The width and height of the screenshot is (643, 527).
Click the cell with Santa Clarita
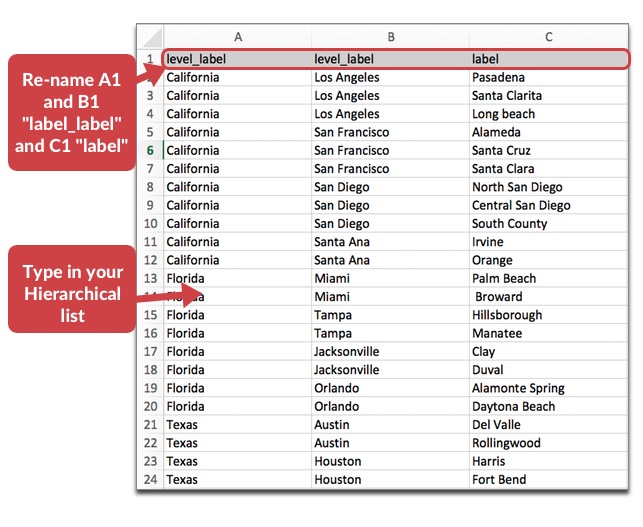[x=549, y=96]
